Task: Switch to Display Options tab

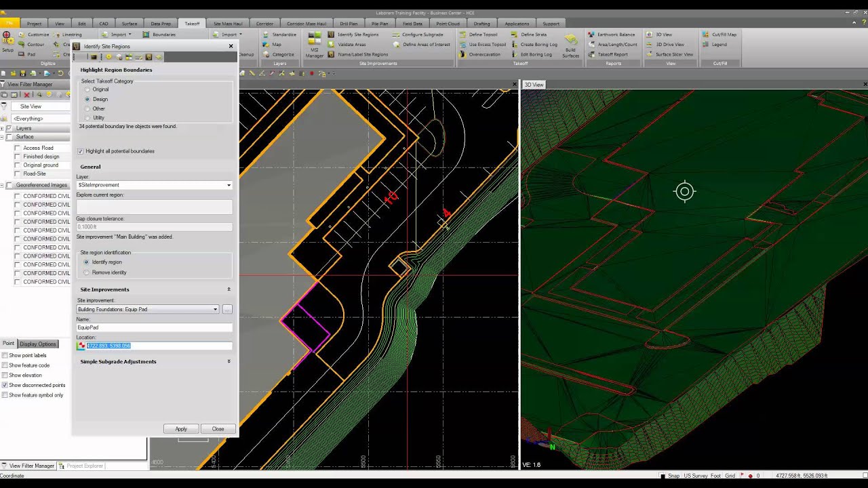Action: coord(37,344)
